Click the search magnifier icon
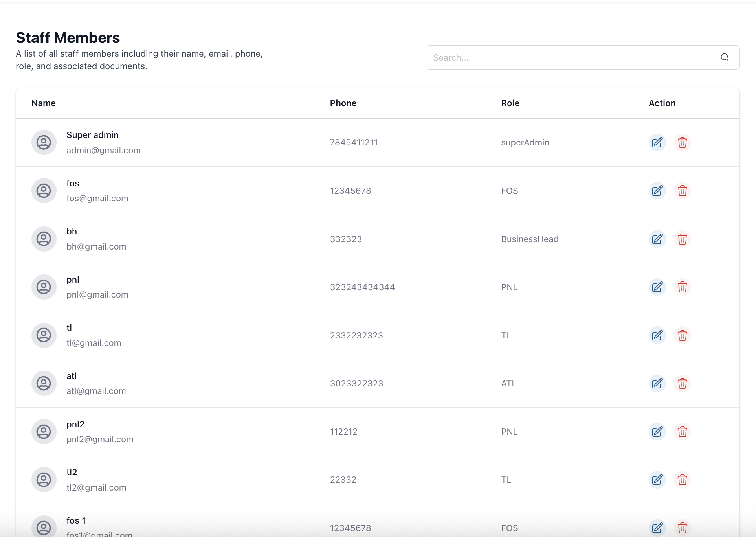Image resolution: width=756 pixels, height=537 pixels. [x=725, y=57]
